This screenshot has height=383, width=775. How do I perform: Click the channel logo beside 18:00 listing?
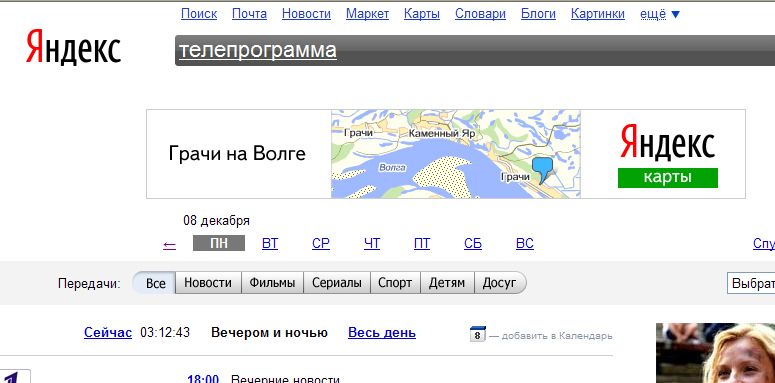click(15, 377)
